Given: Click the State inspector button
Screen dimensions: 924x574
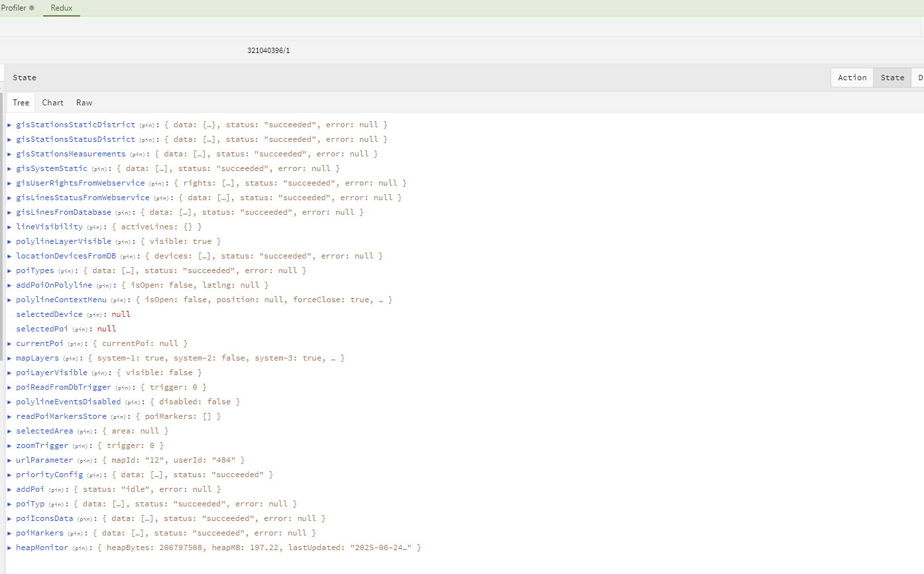Looking at the screenshot, I should 892,78.
